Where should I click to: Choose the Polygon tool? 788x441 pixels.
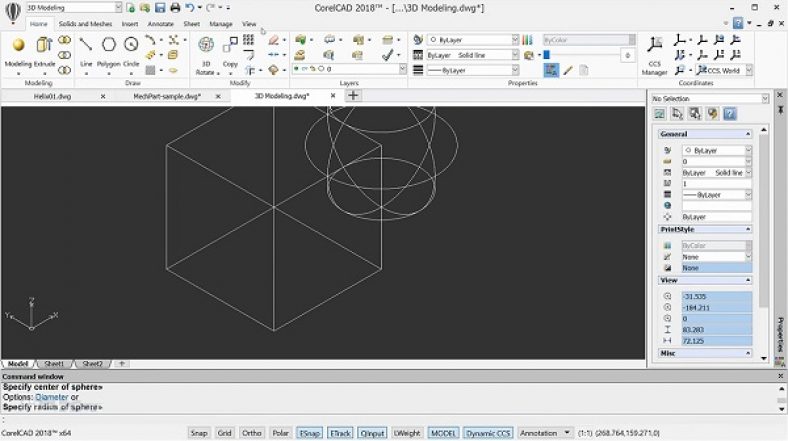[109, 45]
